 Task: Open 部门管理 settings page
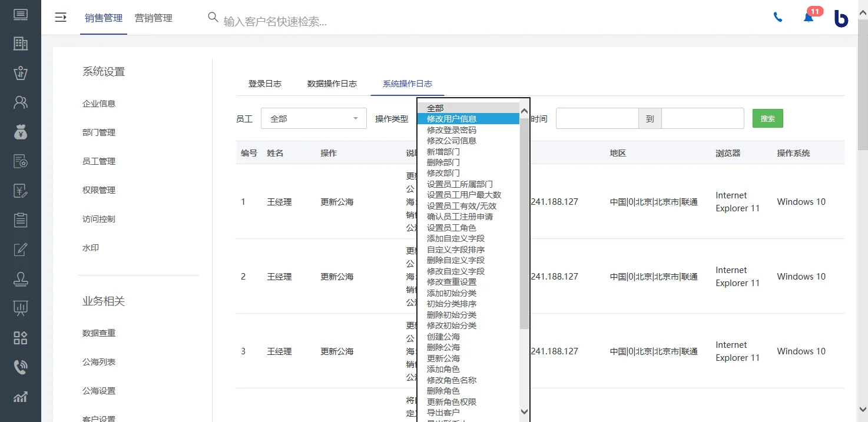99,132
